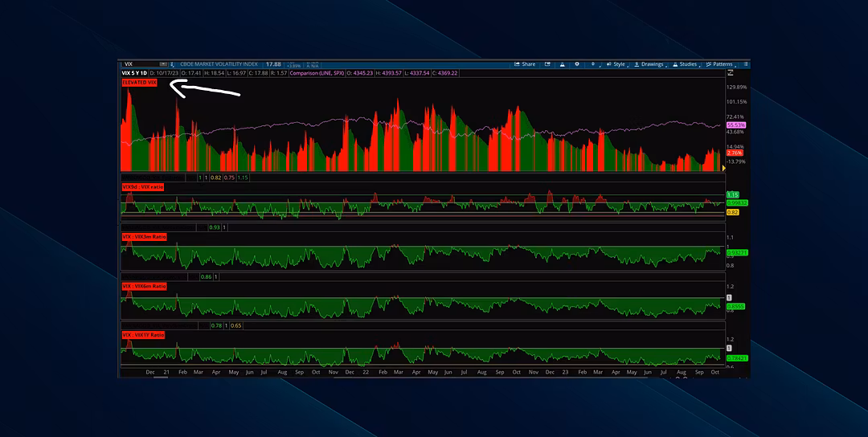The height and width of the screenshot is (437, 868).
Task: Click the 2.76% red price bubble
Action: coord(734,153)
